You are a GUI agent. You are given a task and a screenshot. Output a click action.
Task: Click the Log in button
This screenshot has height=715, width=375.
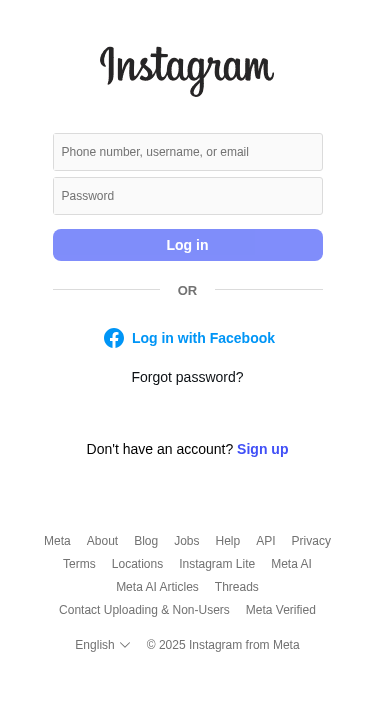click(x=188, y=245)
